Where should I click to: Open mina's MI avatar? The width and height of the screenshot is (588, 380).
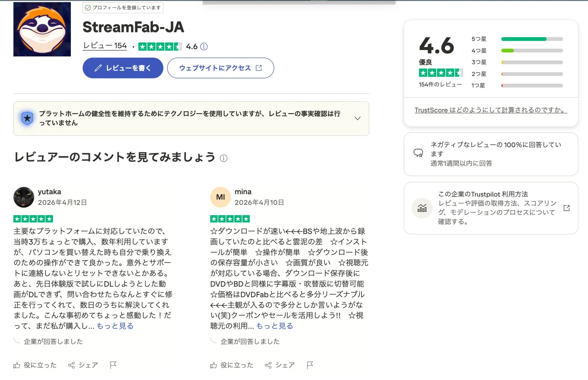tap(221, 197)
